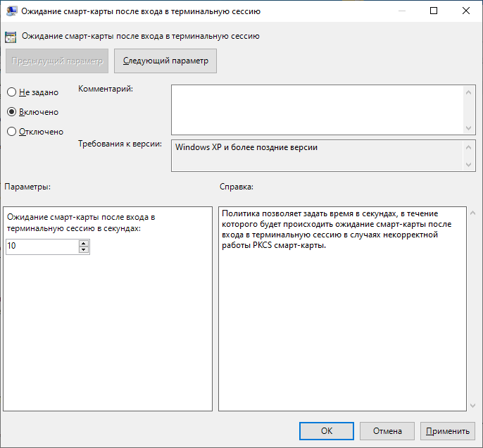Select the "Не задано" radio button
Viewport: 483px width, 448px height.
[11, 92]
